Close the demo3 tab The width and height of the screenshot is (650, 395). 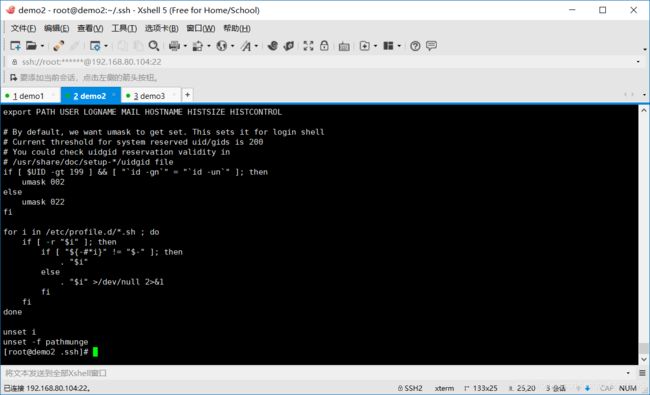(174, 95)
